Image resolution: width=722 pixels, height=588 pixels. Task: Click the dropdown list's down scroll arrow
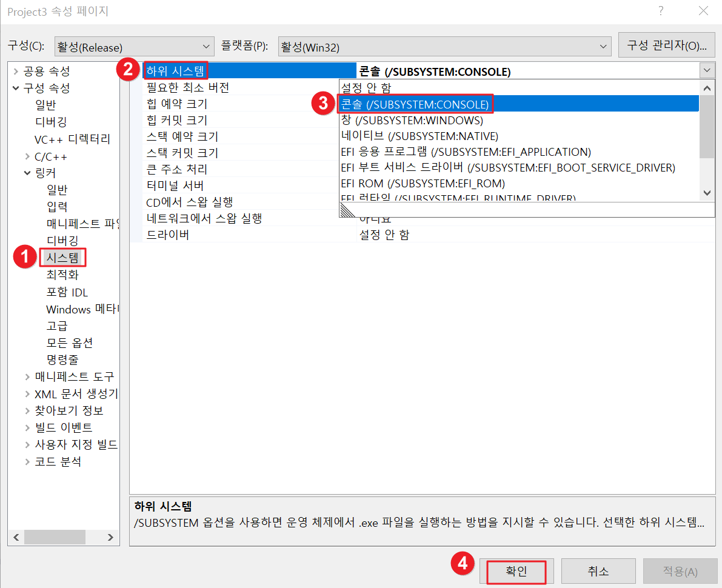coord(706,193)
